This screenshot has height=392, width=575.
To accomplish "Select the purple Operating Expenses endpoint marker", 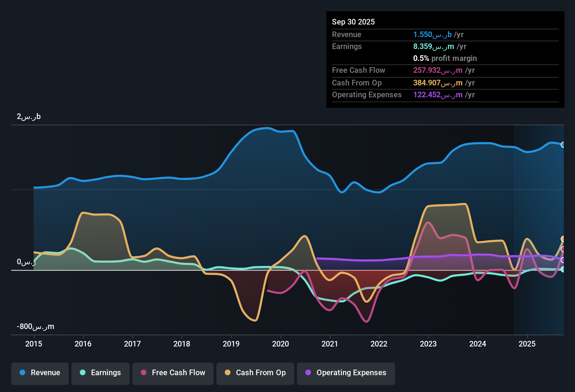I will tap(563, 260).
